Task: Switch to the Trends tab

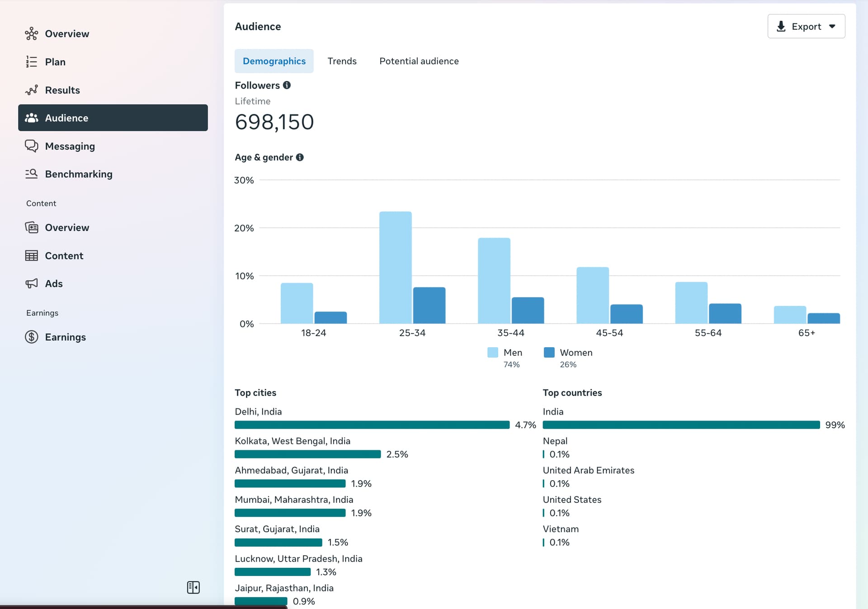Action: (342, 61)
